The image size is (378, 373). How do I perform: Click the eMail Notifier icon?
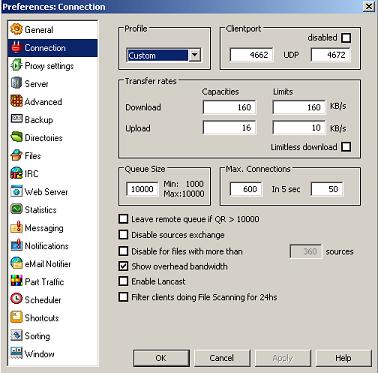16,263
